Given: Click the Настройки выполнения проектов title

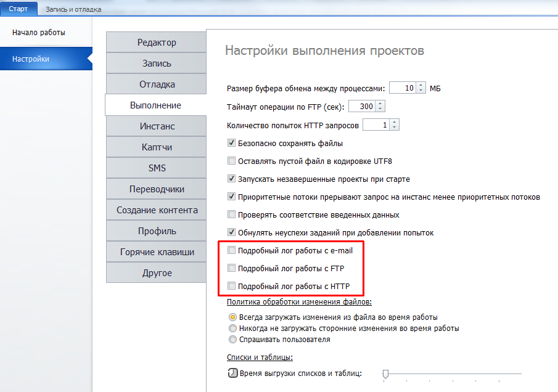Looking at the screenshot, I should coord(324,51).
